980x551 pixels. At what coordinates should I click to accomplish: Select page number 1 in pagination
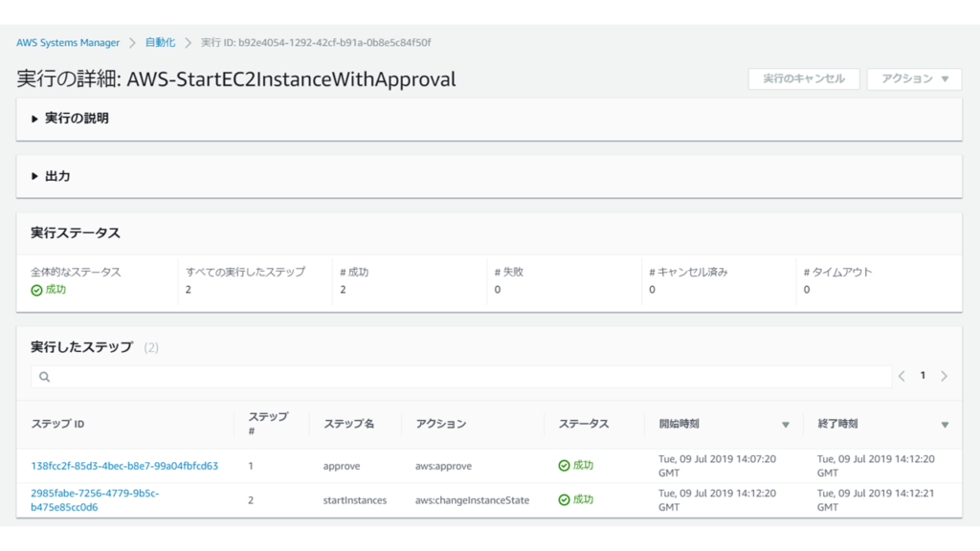[923, 376]
